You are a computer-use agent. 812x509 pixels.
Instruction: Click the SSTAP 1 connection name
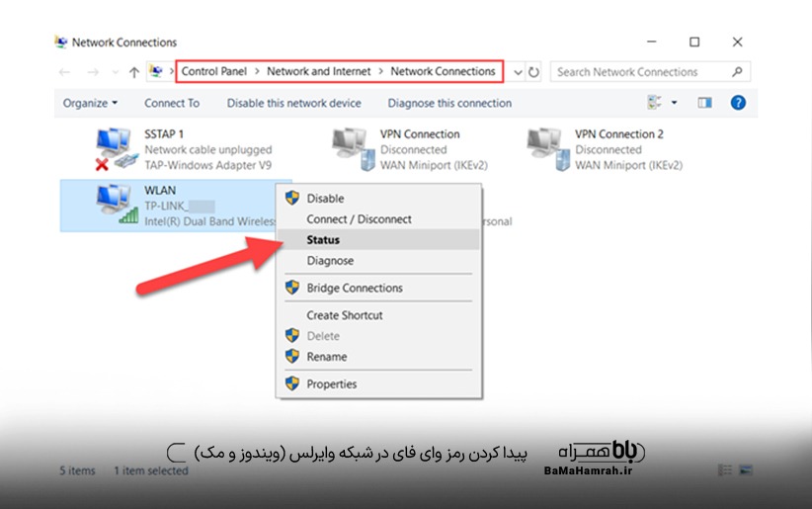[164, 134]
